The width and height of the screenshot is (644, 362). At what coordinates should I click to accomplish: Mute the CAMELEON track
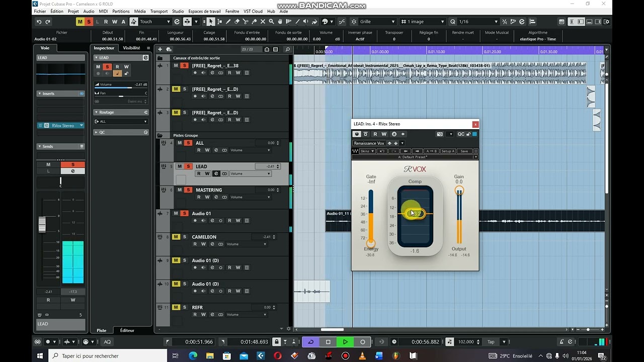[176, 237]
